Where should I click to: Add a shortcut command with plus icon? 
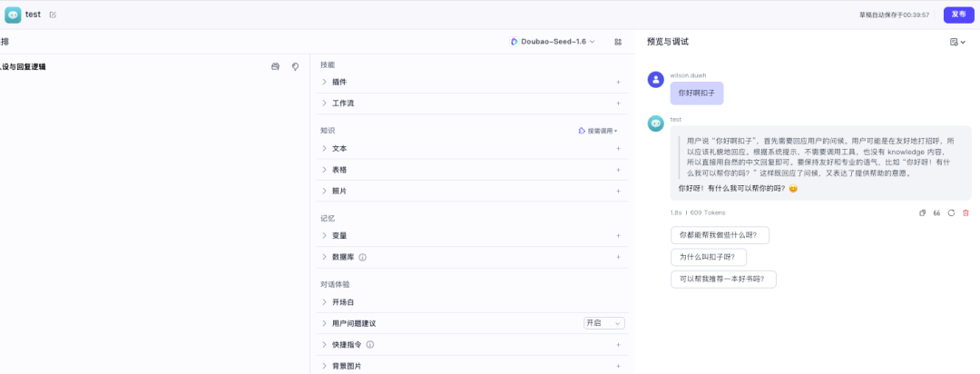[x=618, y=345]
